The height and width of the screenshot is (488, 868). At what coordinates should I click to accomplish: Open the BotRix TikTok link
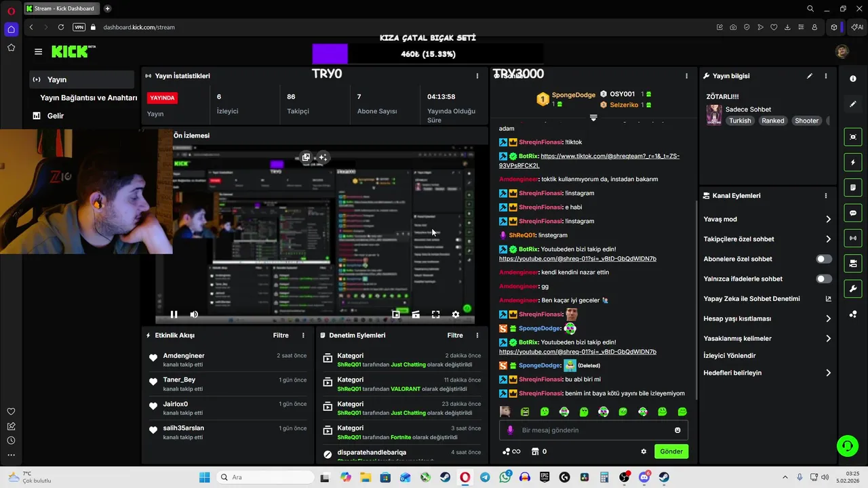tap(589, 161)
